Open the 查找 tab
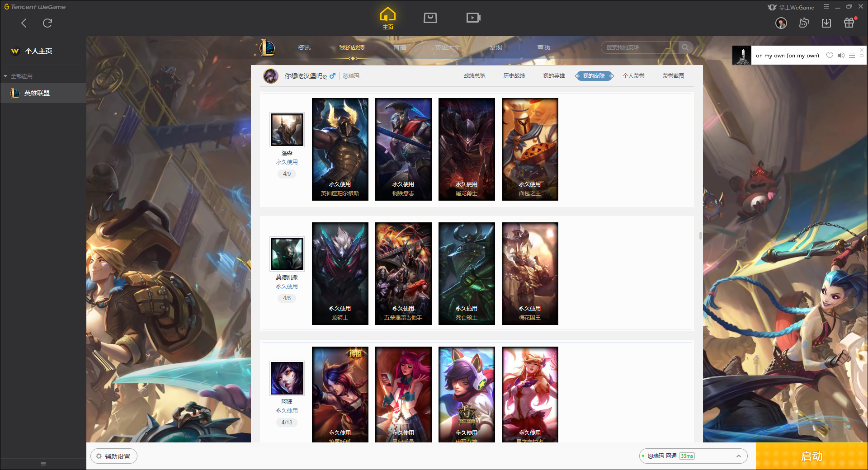868x470 pixels. tap(543, 47)
